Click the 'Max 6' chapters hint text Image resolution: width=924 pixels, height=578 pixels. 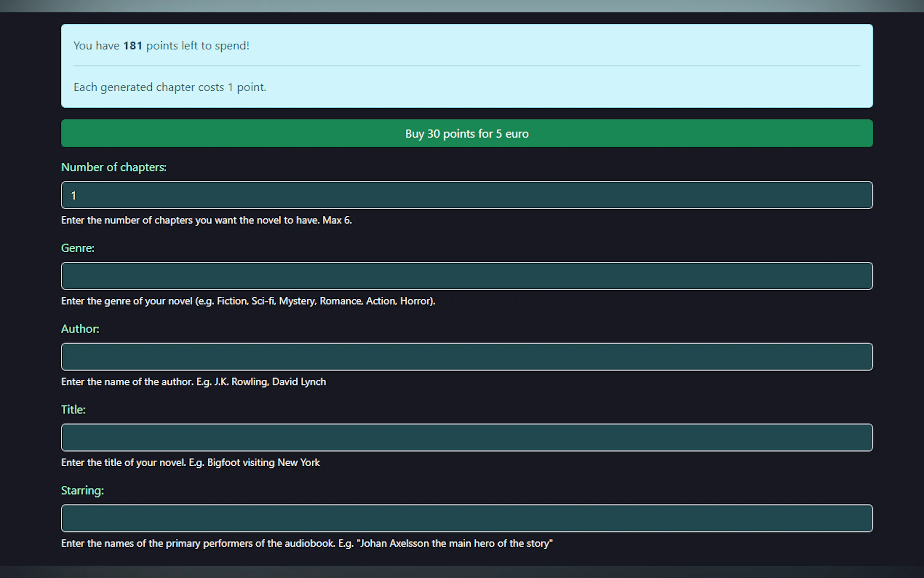point(336,220)
